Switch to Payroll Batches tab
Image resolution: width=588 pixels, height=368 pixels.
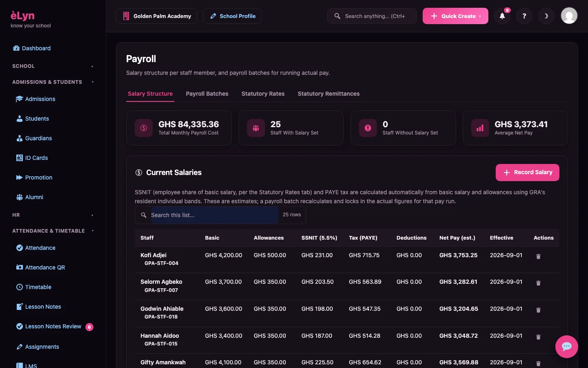point(207,94)
